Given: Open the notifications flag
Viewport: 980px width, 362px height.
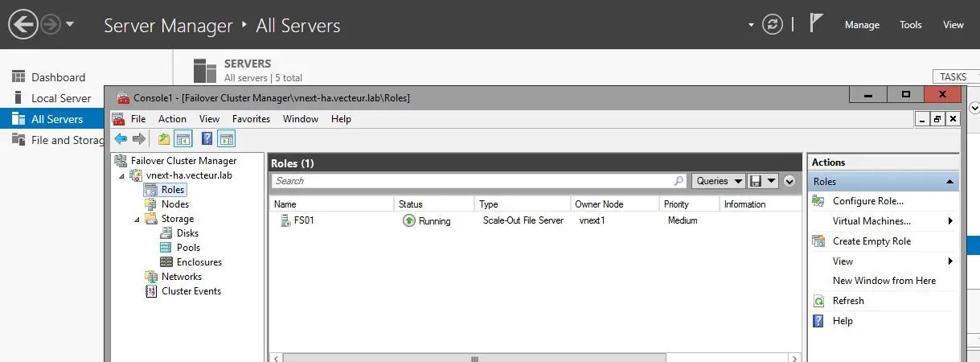Looking at the screenshot, I should (817, 24).
